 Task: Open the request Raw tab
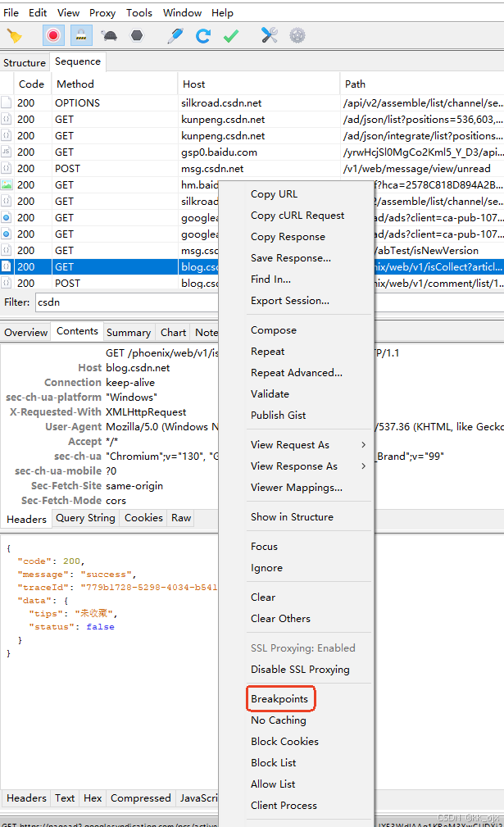(181, 518)
